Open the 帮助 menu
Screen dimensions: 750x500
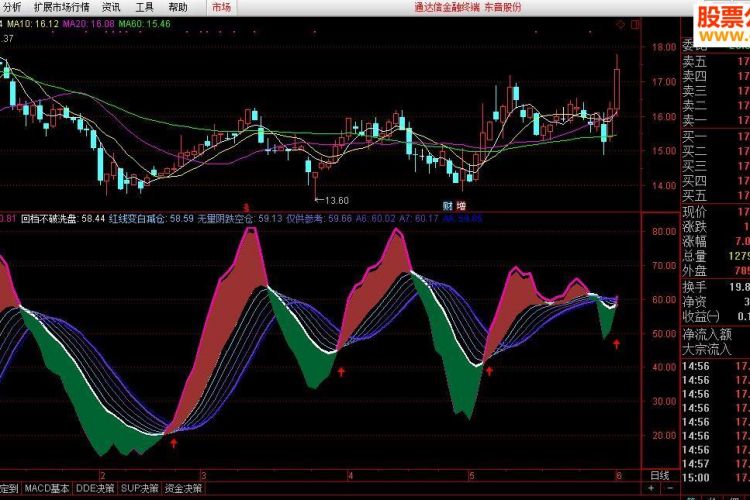pyautogui.click(x=178, y=7)
